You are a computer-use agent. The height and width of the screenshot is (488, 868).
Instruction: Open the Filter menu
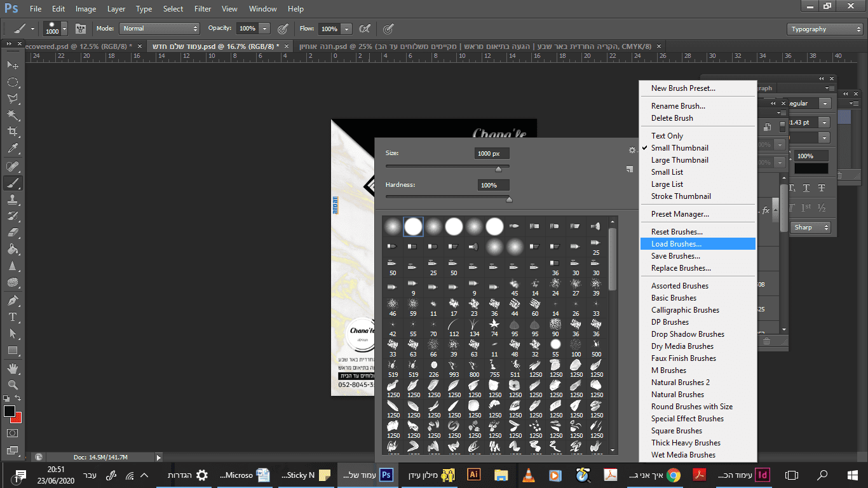(x=203, y=9)
